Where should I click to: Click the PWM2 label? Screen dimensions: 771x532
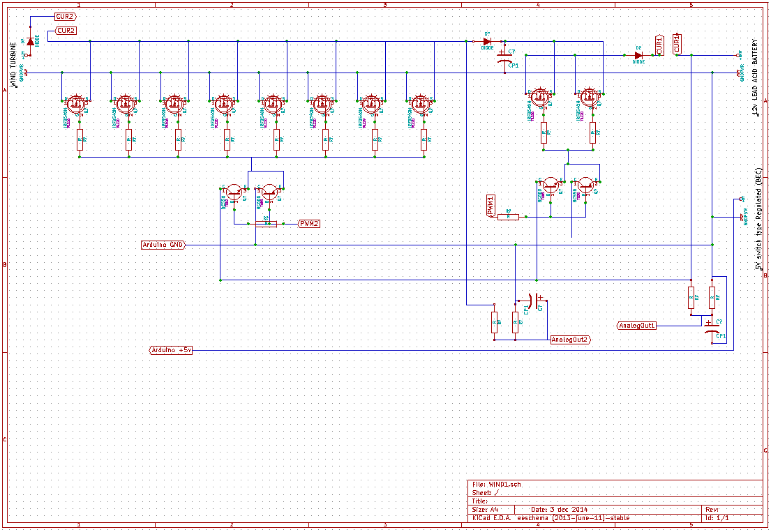pos(310,224)
